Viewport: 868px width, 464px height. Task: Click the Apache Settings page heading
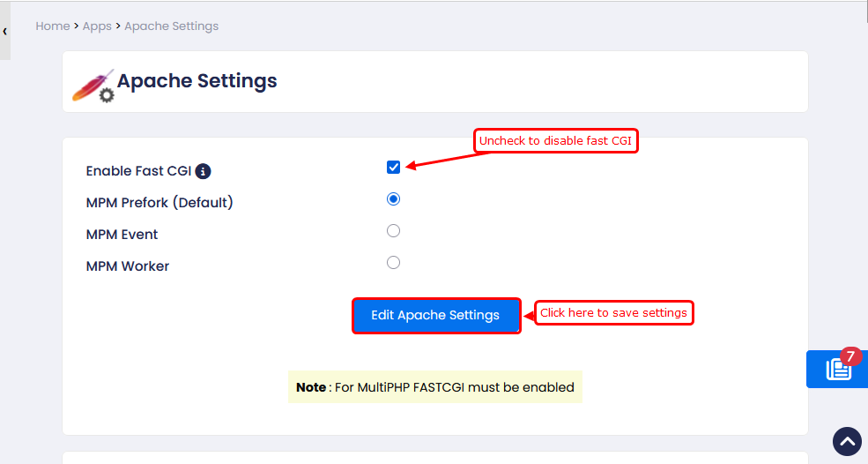(x=197, y=81)
